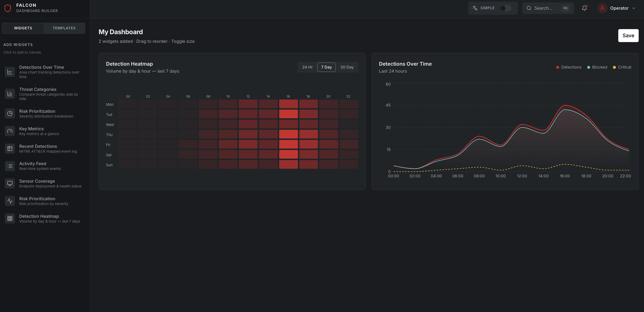The height and width of the screenshot is (312, 644).
Task: Open the notifications bell
Action: coord(584,8)
